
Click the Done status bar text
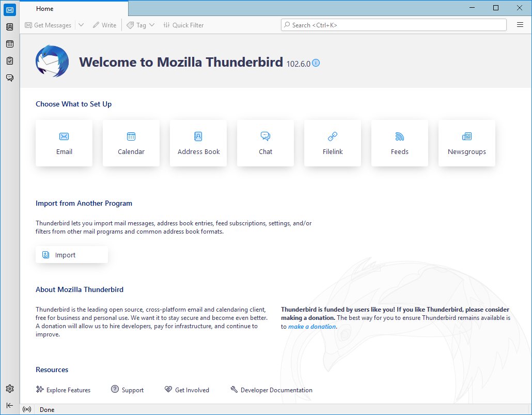pos(47,409)
